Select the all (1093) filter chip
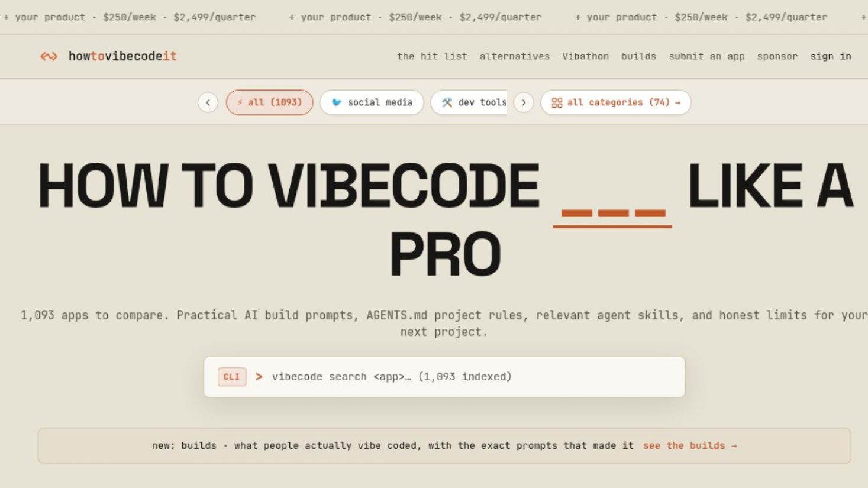Viewport: 868px width, 488px height. click(270, 102)
